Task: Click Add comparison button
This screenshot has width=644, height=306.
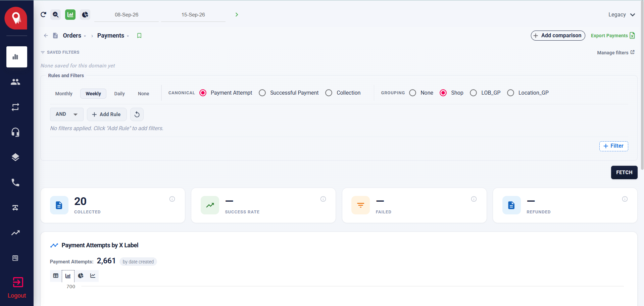Action: point(558,36)
